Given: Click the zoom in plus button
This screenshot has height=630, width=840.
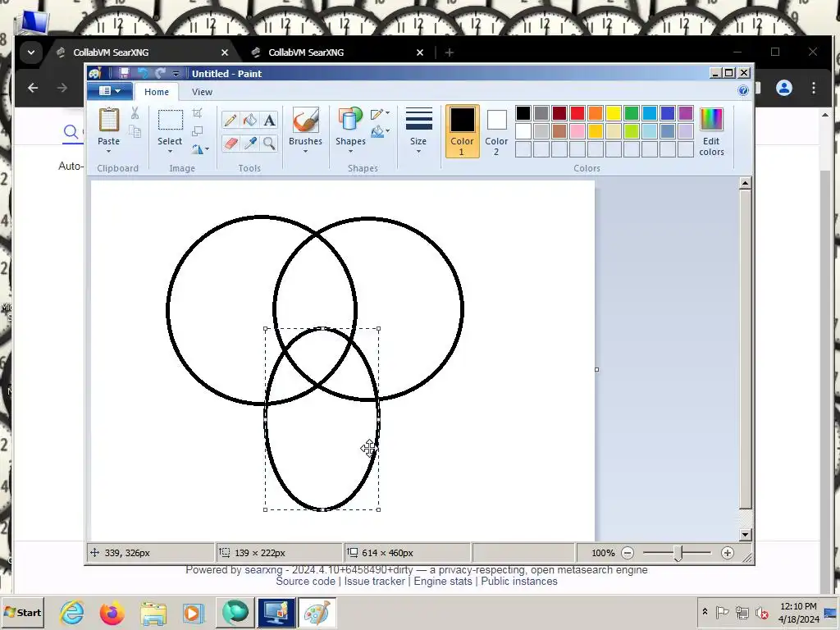Looking at the screenshot, I should pyautogui.click(x=728, y=553).
